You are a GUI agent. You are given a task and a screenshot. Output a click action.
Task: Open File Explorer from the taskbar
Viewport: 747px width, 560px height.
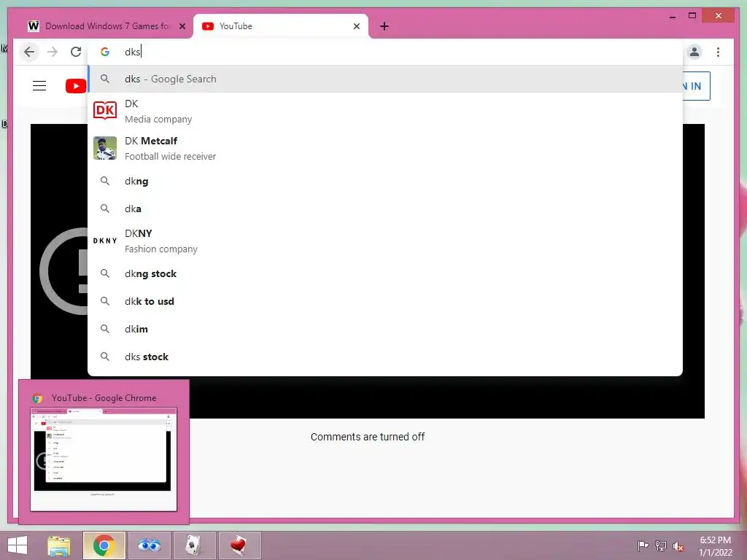coord(59,545)
